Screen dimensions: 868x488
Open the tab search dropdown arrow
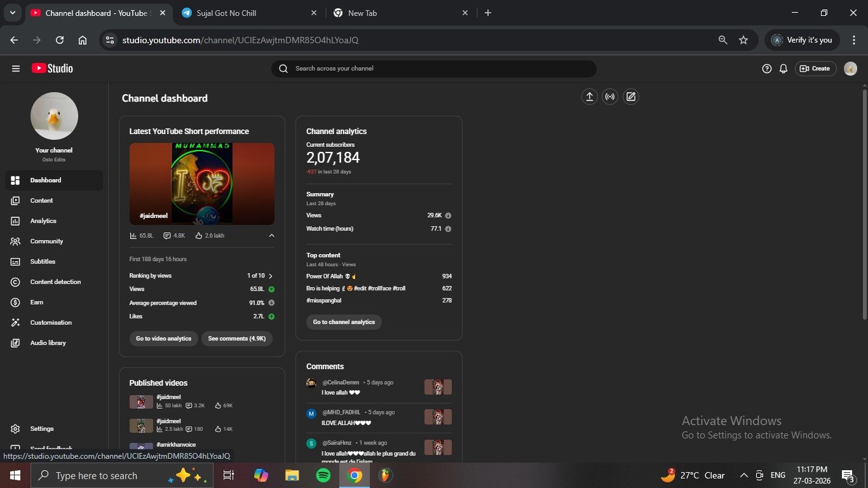pyautogui.click(x=12, y=13)
